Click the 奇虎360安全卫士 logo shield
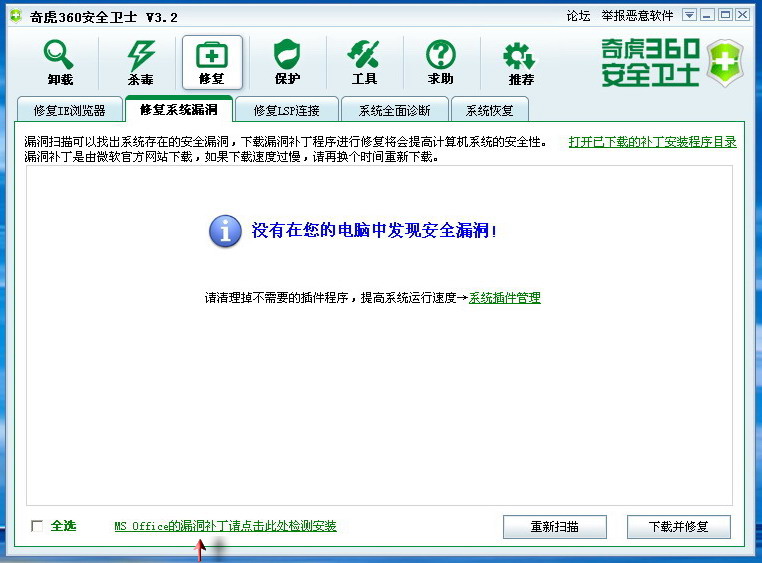The height and width of the screenshot is (563, 762). point(725,63)
